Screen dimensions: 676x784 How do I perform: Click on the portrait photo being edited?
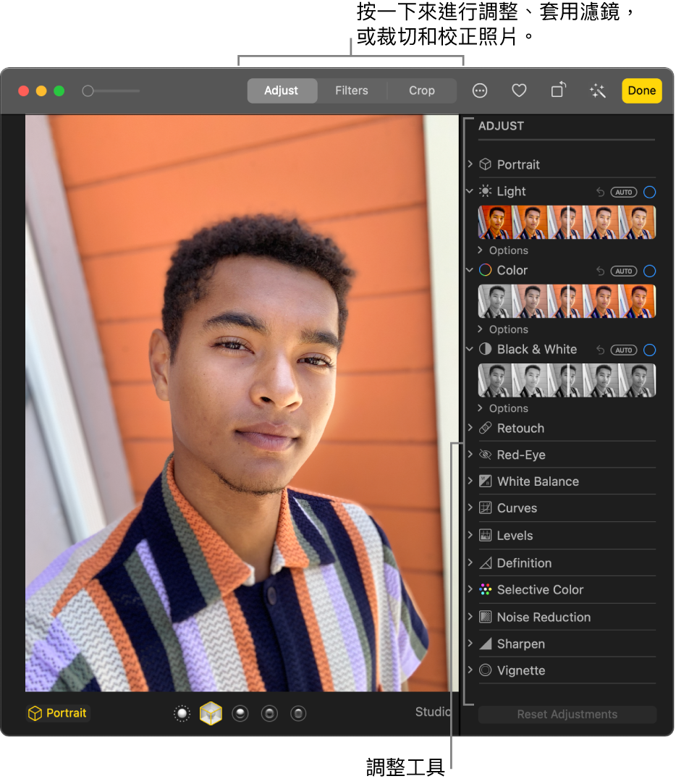click(x=242, y=403)
